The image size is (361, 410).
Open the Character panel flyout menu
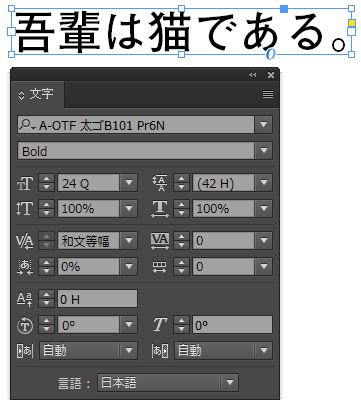(x=268, y=95)
